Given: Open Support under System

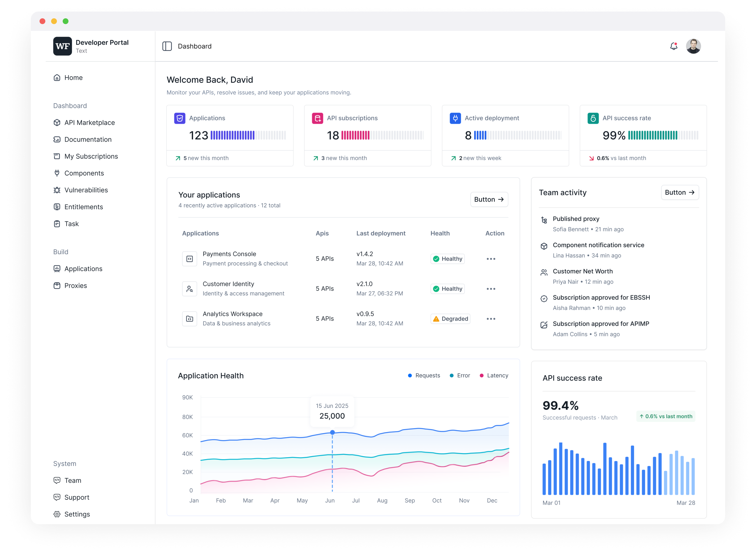Looking at the screenshot, I should pos(71,497).
